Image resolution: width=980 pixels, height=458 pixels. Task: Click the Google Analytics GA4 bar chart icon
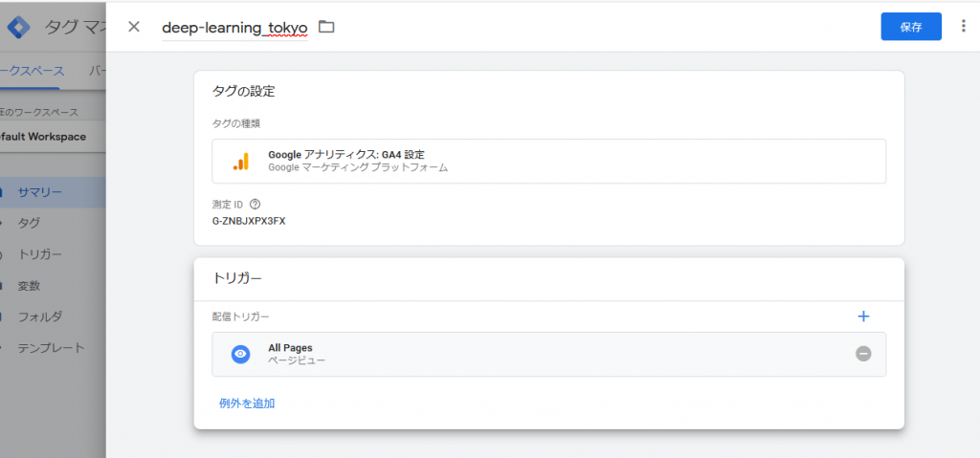(240, 162)
